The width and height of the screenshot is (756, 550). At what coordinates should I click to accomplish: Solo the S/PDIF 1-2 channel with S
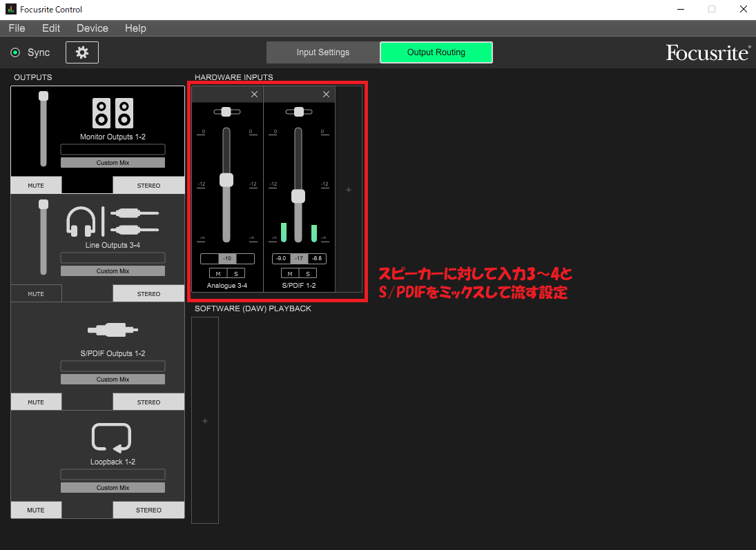pos(308,273)
